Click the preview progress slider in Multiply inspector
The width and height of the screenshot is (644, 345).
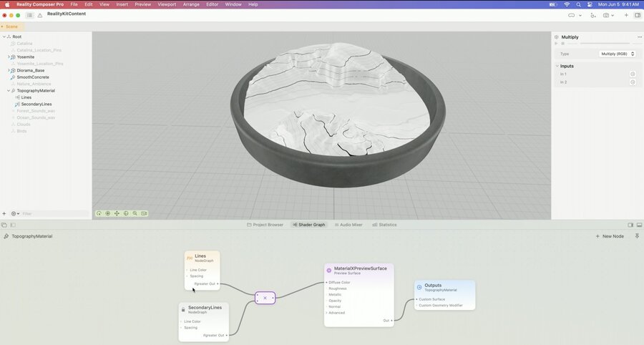(x=605, y=43)
